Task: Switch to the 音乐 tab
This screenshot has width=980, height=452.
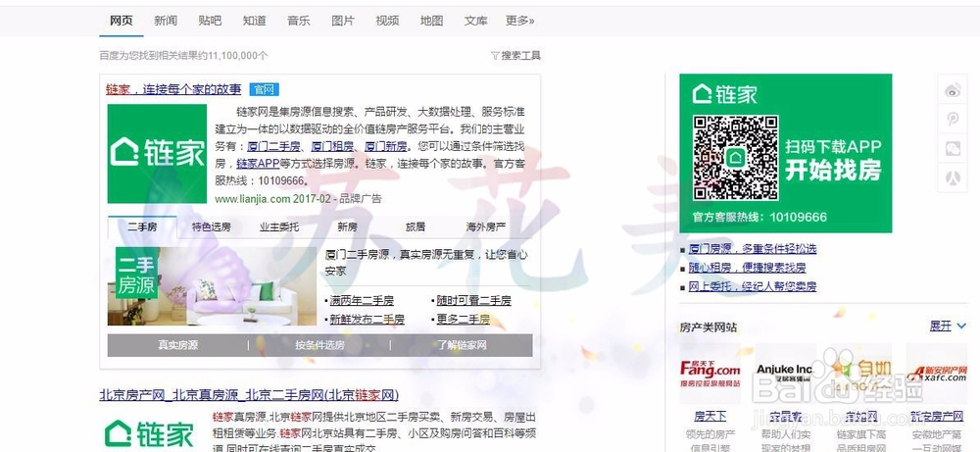Action: (299, 21)
